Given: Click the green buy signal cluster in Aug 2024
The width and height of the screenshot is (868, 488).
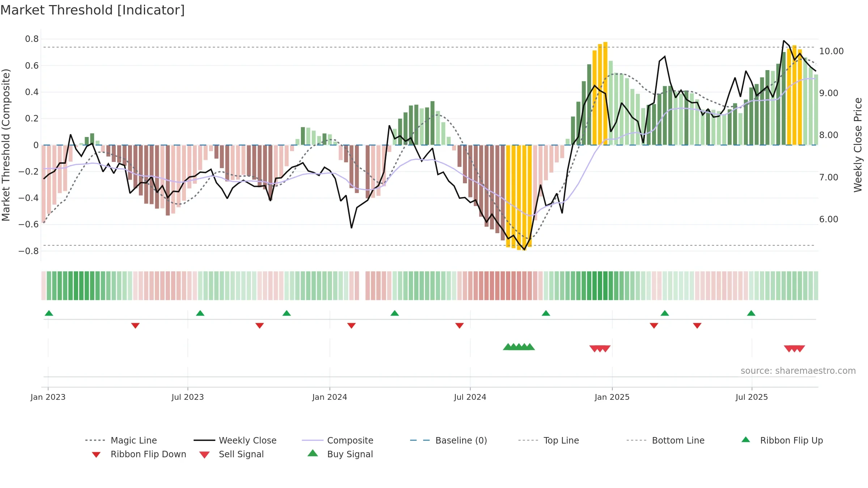Looking at the screenshot, I should point(519,347).
